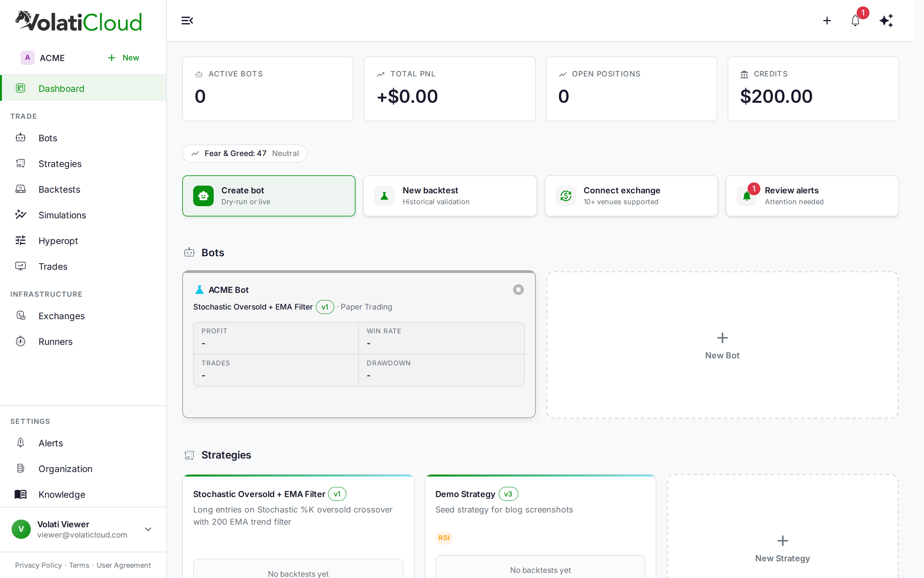Click Connect exchange quick action

click(x=631, y=196)
